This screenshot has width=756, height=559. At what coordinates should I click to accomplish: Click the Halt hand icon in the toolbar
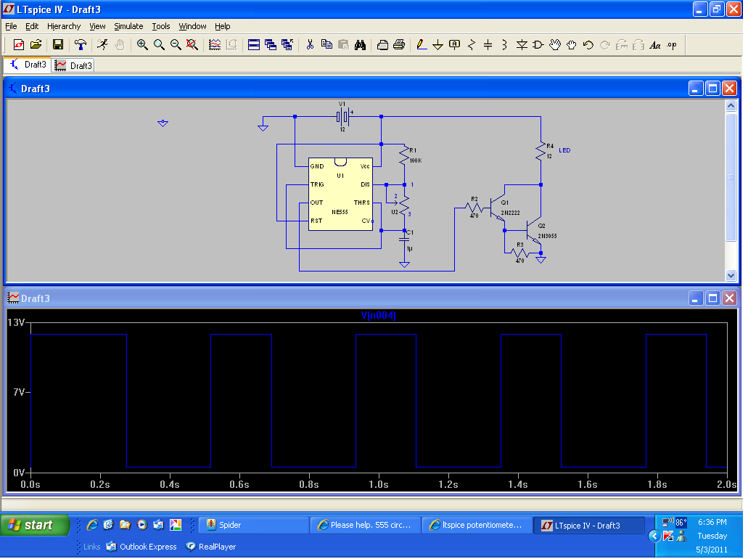point(120,45)
